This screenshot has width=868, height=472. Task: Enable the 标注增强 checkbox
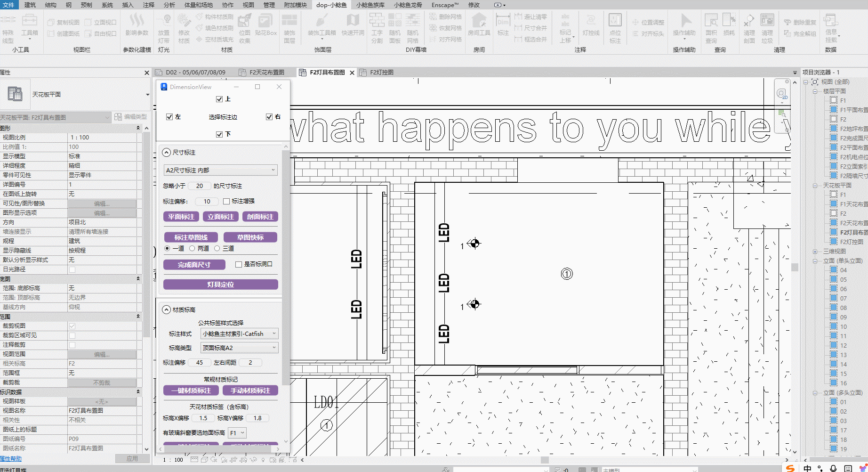pyautogui.click(x=226, y=202)
